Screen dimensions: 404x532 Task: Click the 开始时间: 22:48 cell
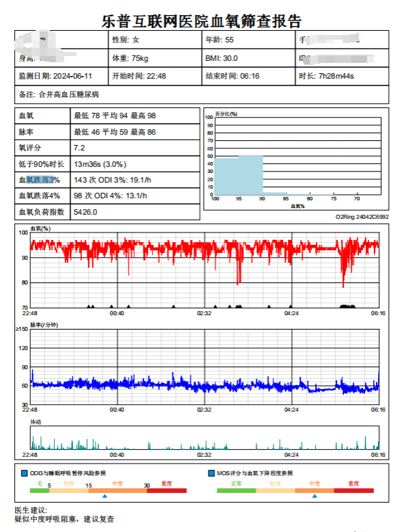pos(155,76)
